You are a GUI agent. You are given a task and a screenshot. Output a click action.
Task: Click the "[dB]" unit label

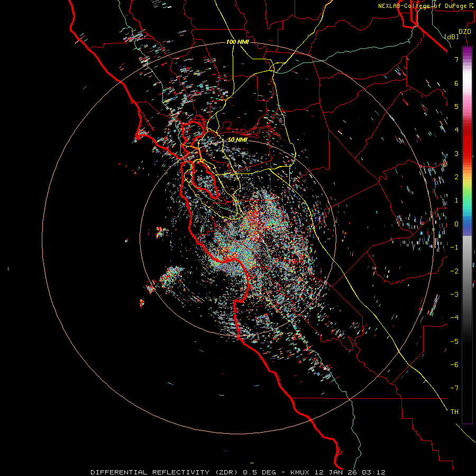pyautogui.click(x=452, y=36)
